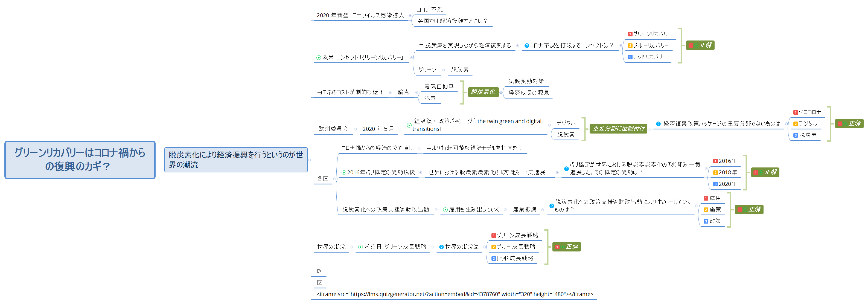Collapse the 2020年新型コロナウイルス感染拡大 branch
The height and width of the screenshot is (304, 868).
410,16
